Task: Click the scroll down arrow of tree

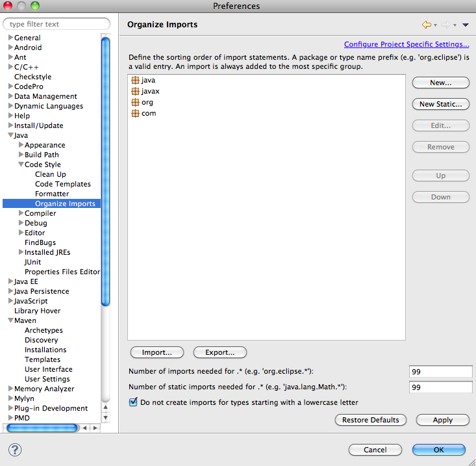Action: tap(105, 418)
